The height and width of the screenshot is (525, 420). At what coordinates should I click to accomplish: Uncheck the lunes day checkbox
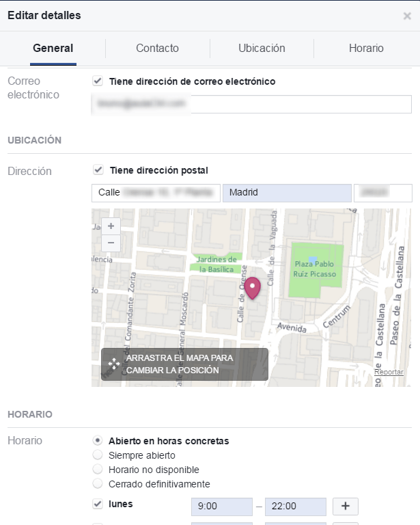pos(98,504)
